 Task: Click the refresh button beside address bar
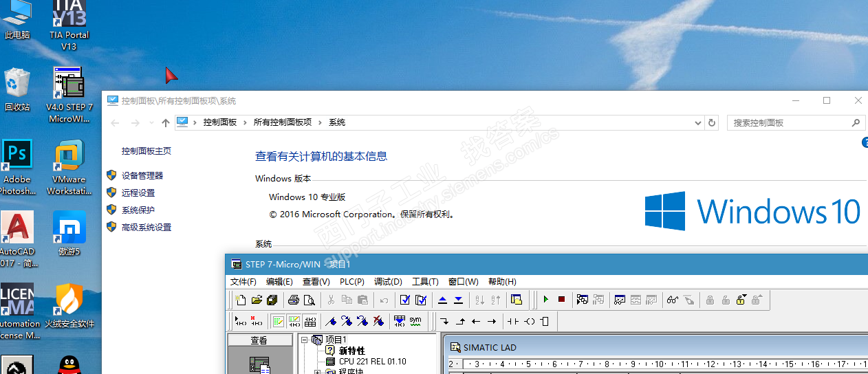(713, 123)
